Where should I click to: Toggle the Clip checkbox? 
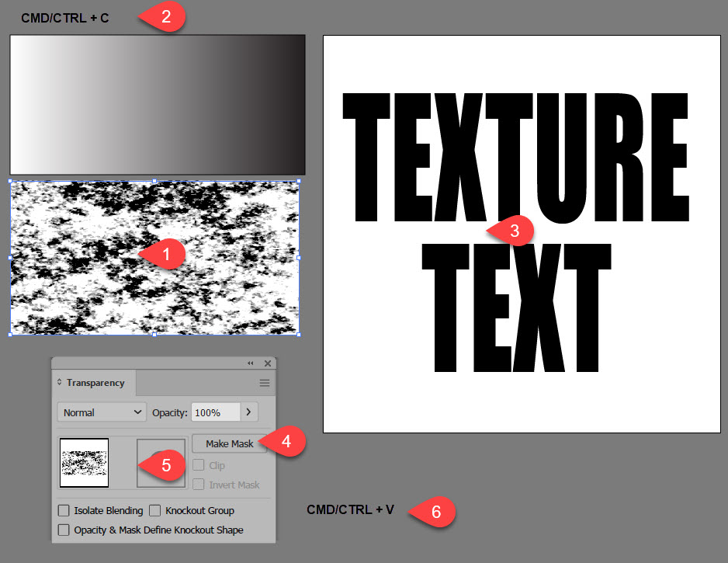coord(198,465)
